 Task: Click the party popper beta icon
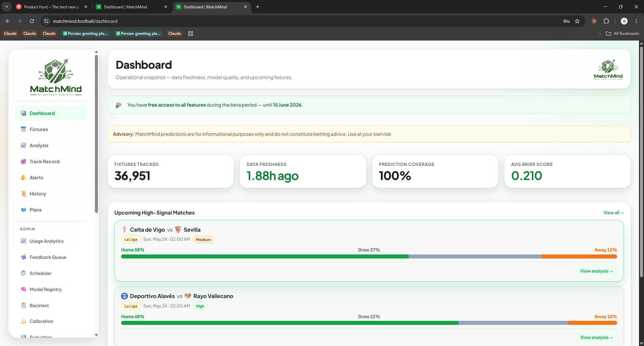pos(119,105)
